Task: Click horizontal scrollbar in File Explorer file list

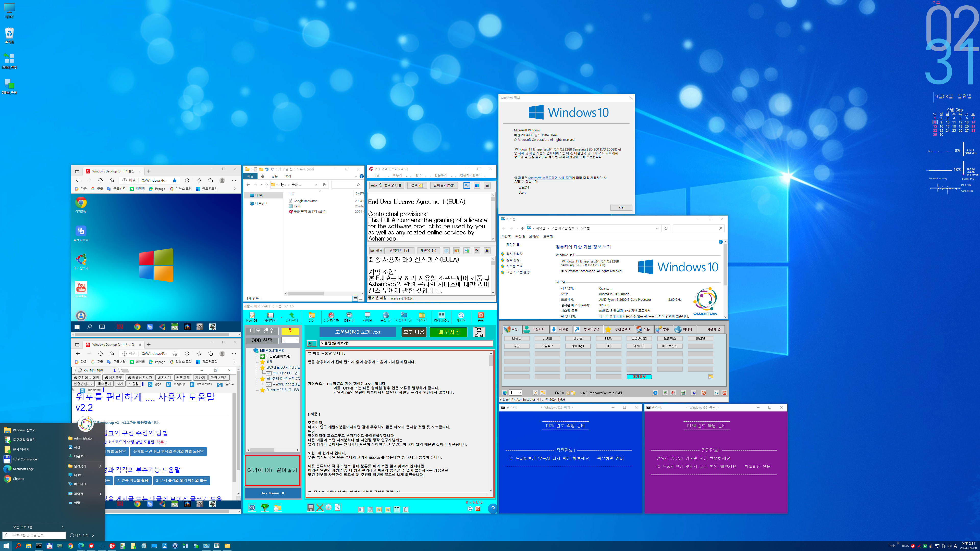Action: [324, 293]
